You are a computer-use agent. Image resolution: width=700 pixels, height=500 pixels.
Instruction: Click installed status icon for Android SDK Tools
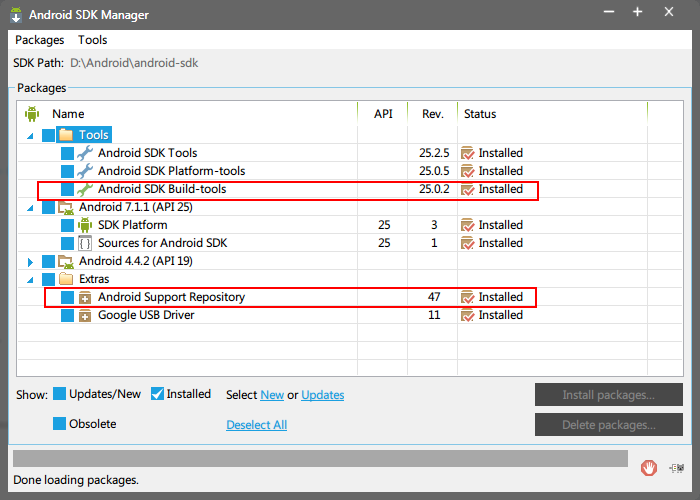[x=467, y=153]
